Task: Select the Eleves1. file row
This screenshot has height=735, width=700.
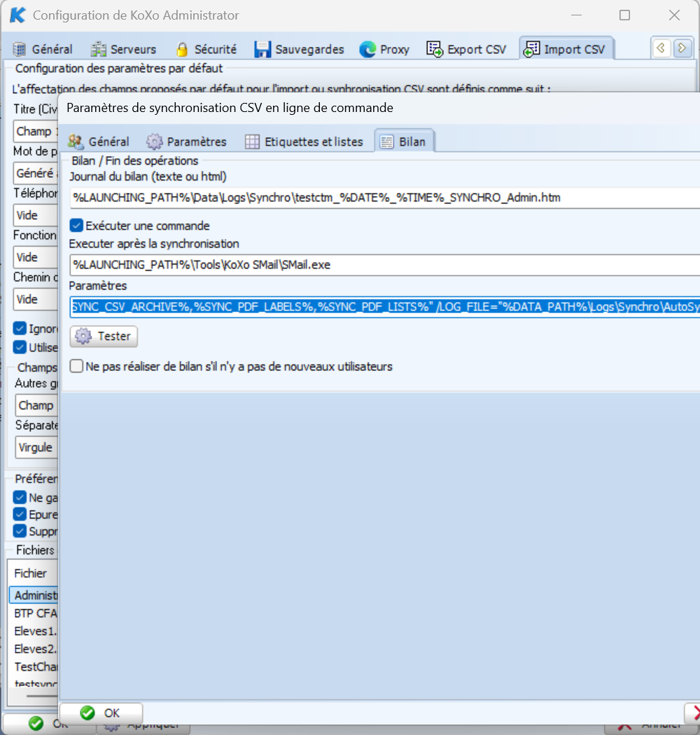Action: pos(34,631)
